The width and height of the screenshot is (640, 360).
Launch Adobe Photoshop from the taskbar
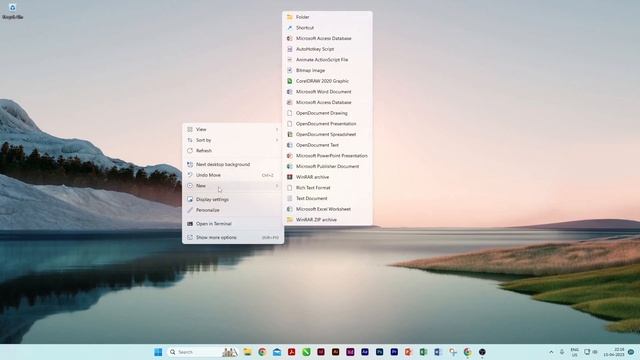pyautogui.click(x=380, y=352)
